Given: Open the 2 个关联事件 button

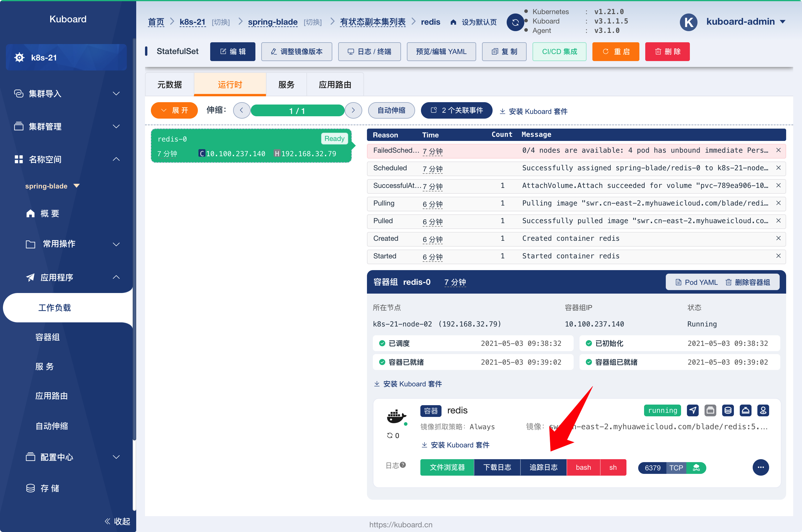Looking at the screenshot, I should pos(457,110).
